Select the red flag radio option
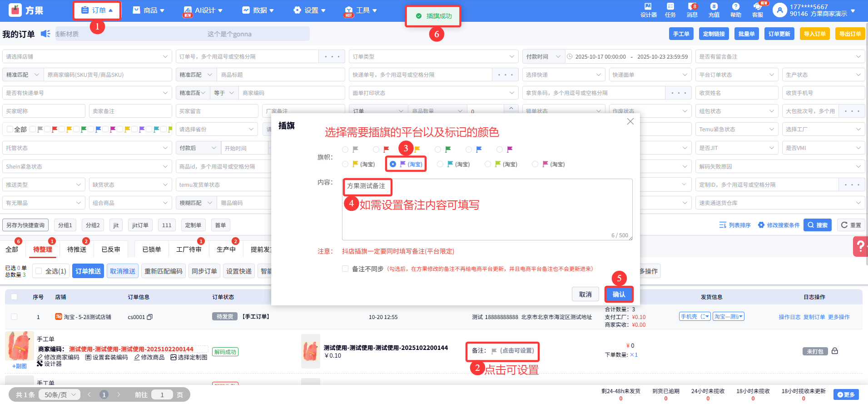868x404 pixels. (376, 149)
